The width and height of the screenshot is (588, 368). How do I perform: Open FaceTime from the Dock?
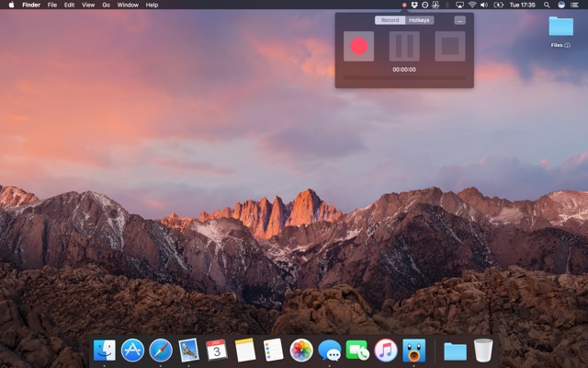(x=357, y=351)
